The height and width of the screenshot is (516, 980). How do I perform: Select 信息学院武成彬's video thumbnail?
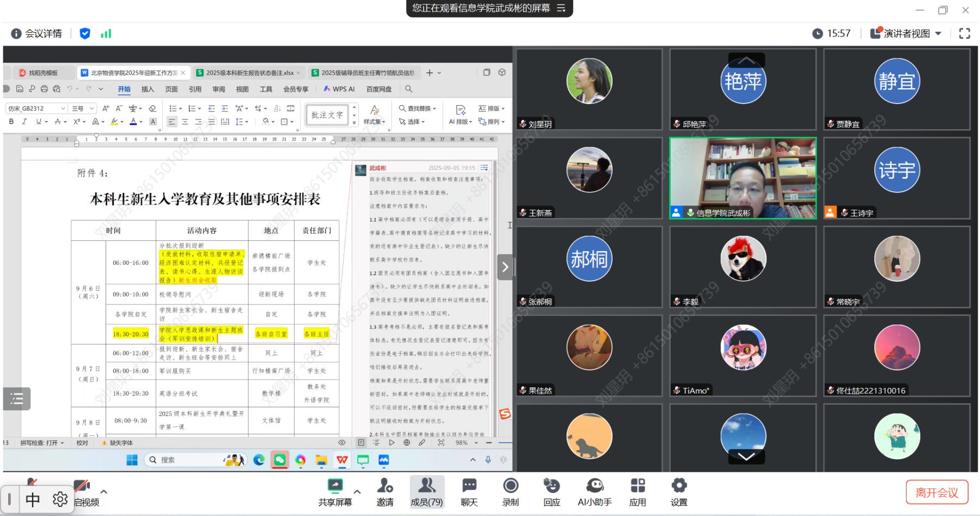pyautogui.click(x=743, y=178)
